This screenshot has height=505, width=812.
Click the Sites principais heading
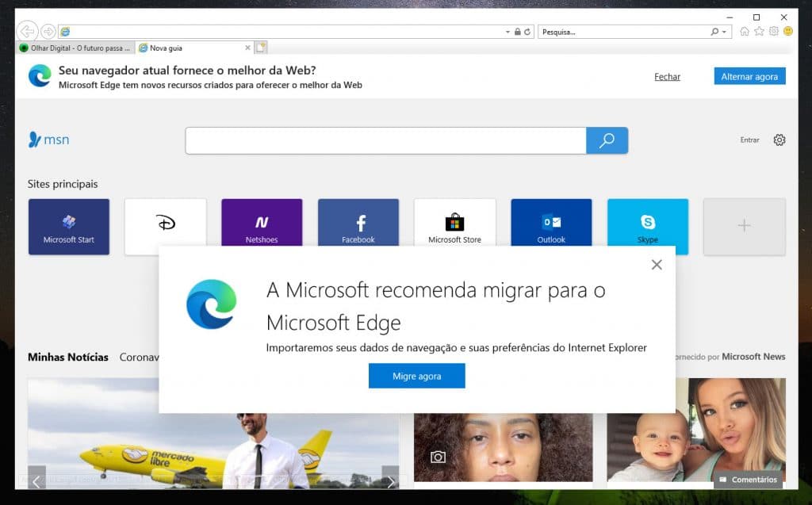click(x=63, y=184)
